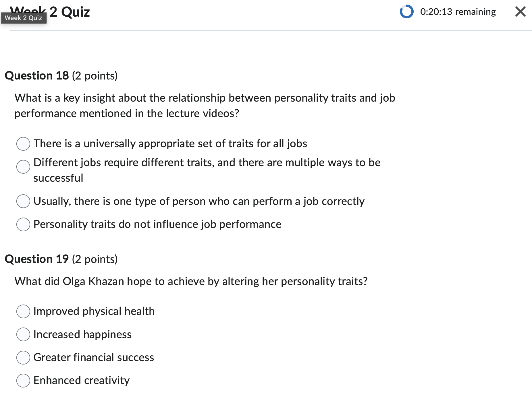Click the "Week 2 Quiz" page title

[x=69, y=11]
